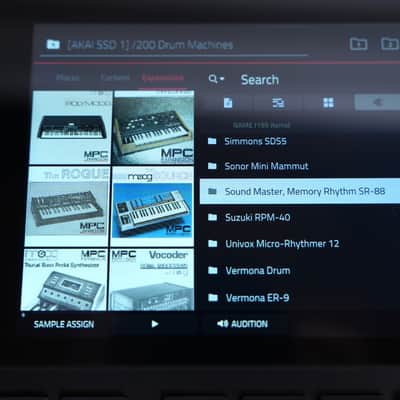
Task: Switch to the Places tab
Action: (68, 78)
